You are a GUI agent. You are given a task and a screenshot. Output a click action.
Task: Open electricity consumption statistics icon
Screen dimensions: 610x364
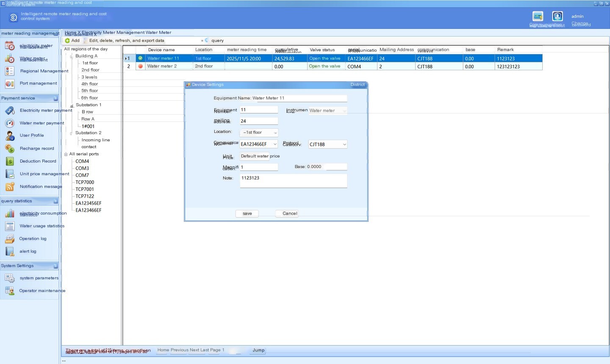click(x=10, y=213)
